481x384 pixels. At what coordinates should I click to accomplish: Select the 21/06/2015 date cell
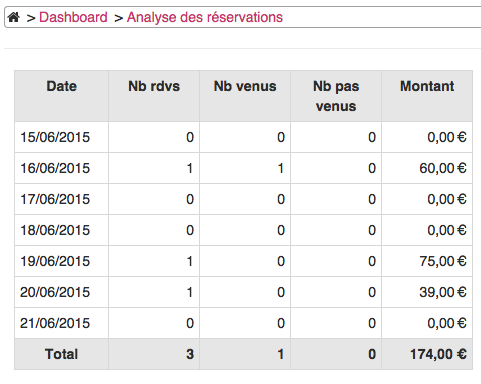click(62, 323)
